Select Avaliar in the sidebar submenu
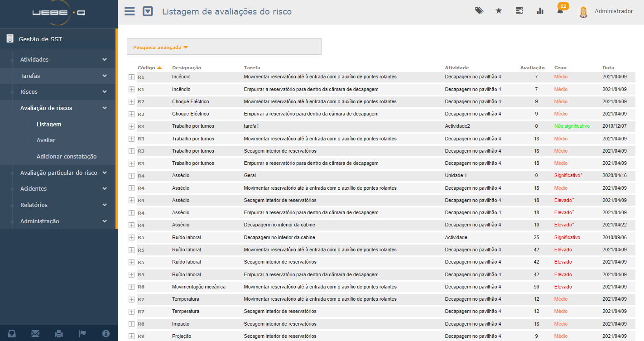644x341 pixels. [46, 140]
